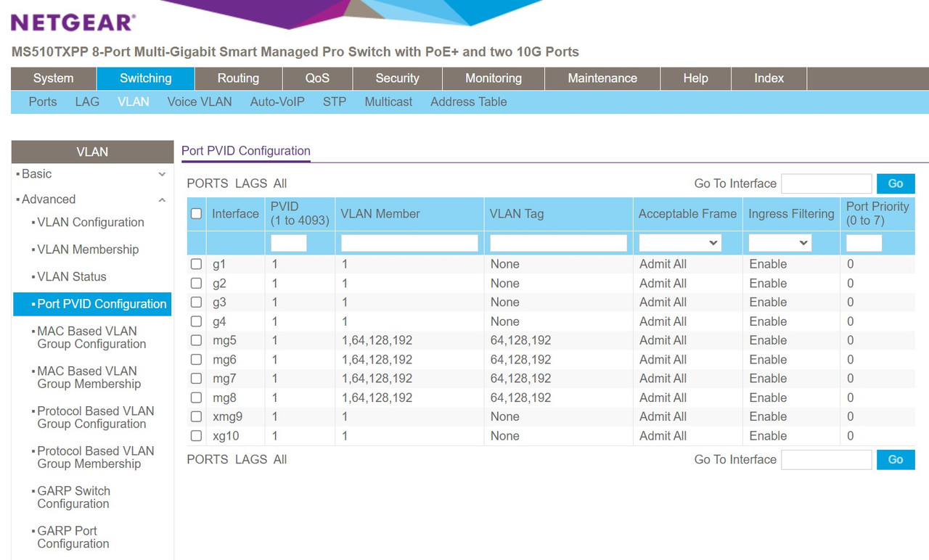
Task: Enable the checkbox for port mg8
Action: pos(196,398)
